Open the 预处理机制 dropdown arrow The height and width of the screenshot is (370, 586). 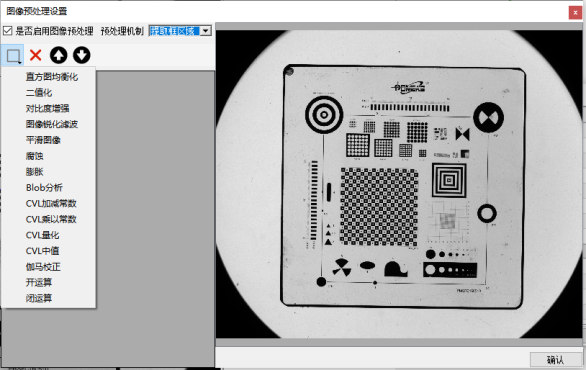coord(206,31)
